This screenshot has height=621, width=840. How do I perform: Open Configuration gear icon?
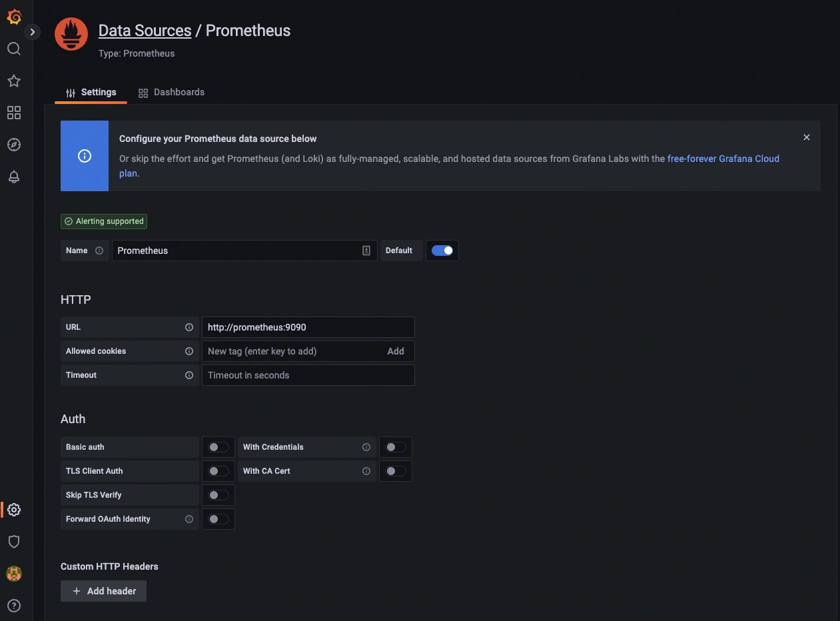pos(14,510)
